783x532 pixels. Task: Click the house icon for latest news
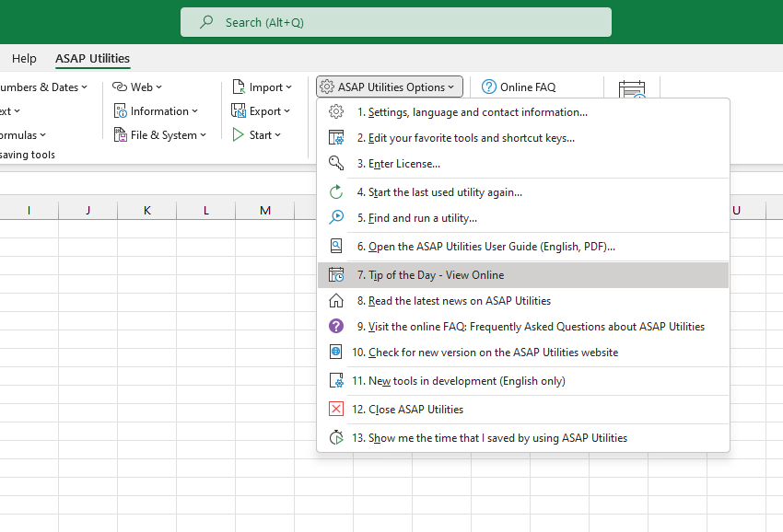tap(336, 300)
